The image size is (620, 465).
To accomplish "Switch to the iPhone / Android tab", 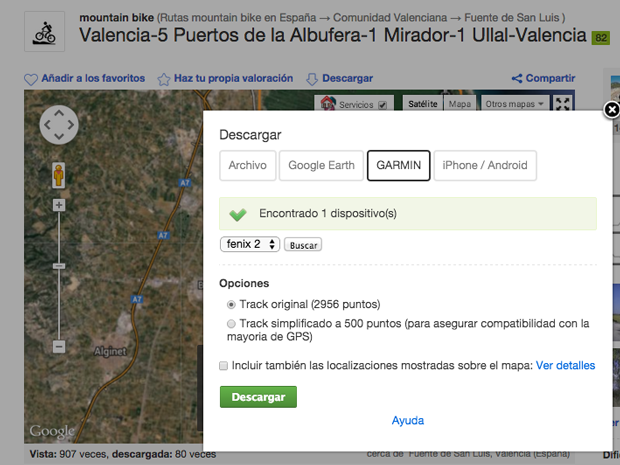I will (485, 165).
